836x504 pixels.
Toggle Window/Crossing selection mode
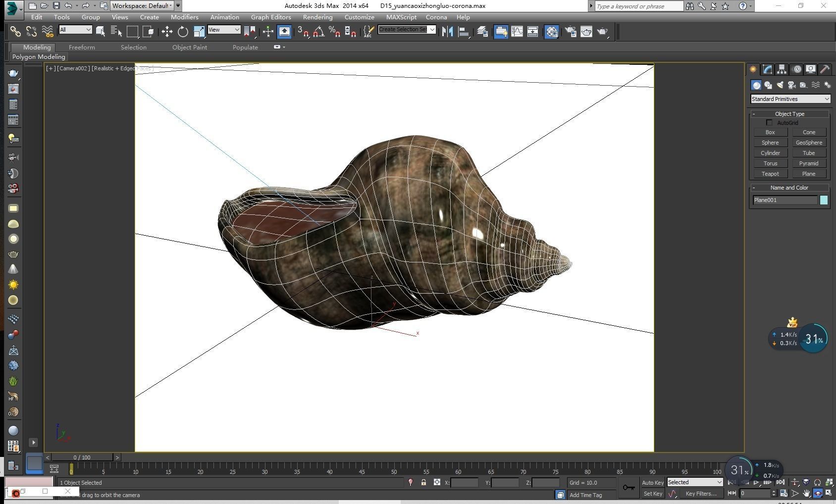coord(148,32)
